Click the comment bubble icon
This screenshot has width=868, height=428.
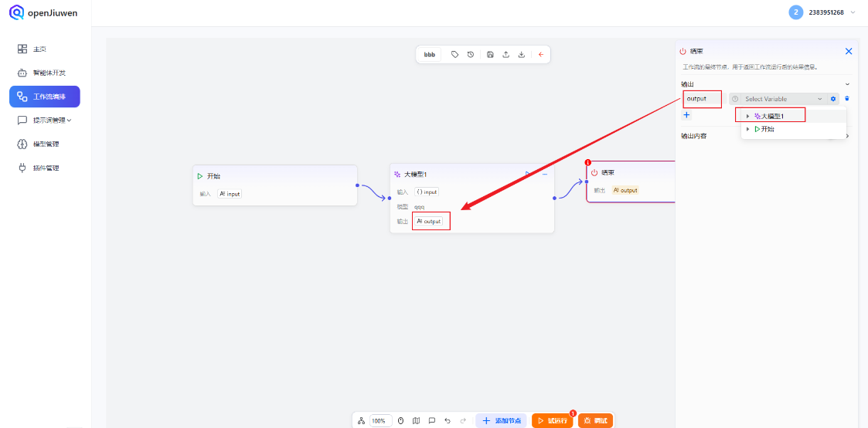click(x=432, y=421)
